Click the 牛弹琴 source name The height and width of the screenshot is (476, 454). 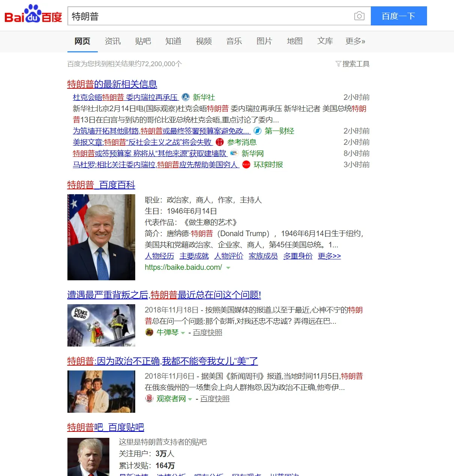point(167,332)
